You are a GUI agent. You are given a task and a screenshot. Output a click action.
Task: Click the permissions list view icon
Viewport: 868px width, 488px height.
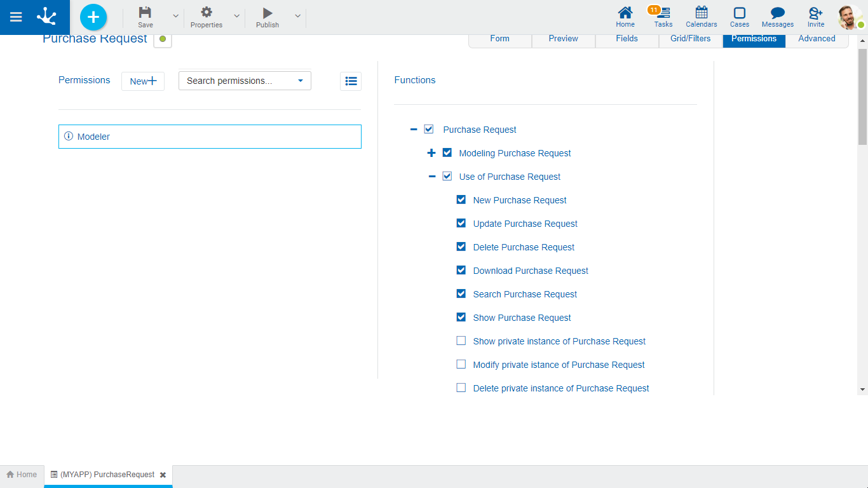click(x=351, y=81)
